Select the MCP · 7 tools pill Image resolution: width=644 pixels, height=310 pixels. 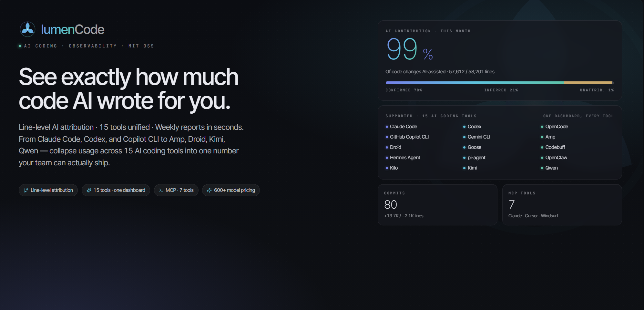176,190
